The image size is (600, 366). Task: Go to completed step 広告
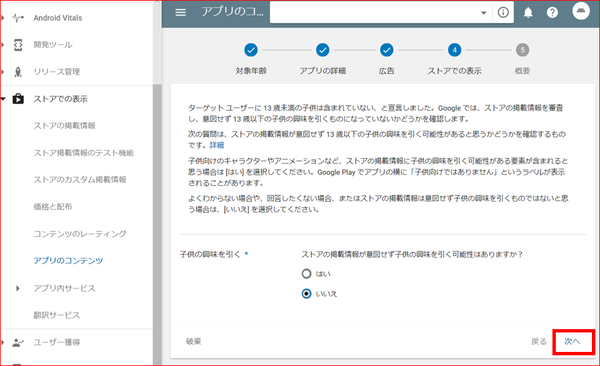(x=386, y=50)
